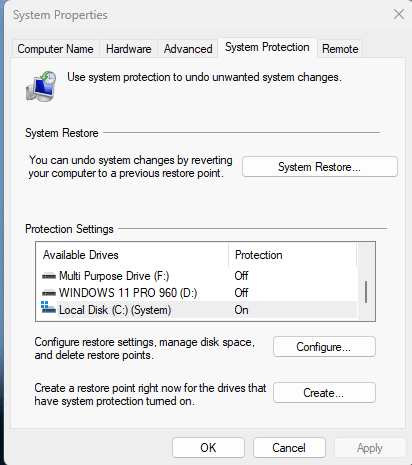
Task: Click the System Restore... button
Action: tap(320, 167)
